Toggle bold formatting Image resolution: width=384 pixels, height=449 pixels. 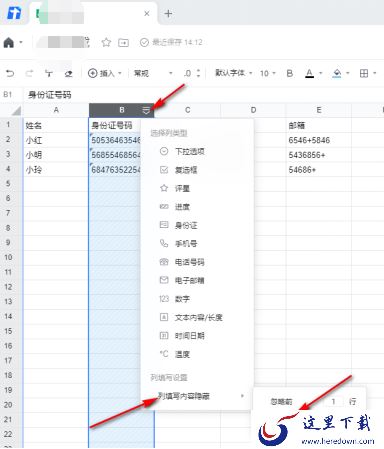[290, 73]
